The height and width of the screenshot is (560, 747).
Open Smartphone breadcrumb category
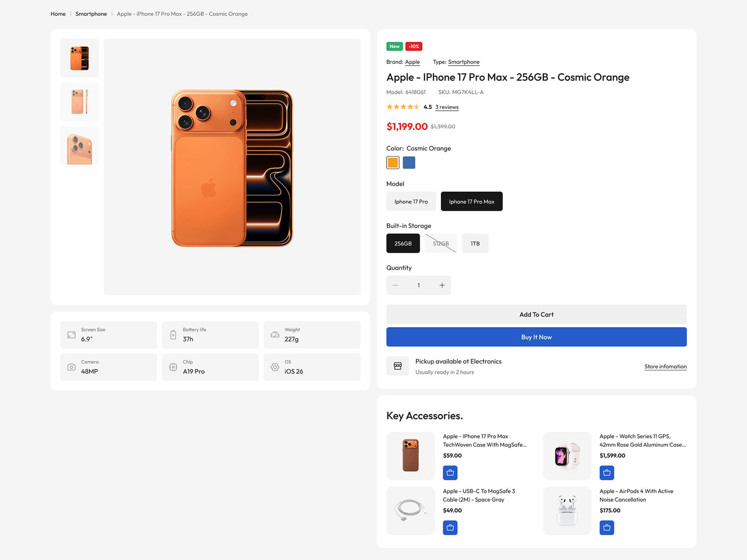(x=91, y=14)
